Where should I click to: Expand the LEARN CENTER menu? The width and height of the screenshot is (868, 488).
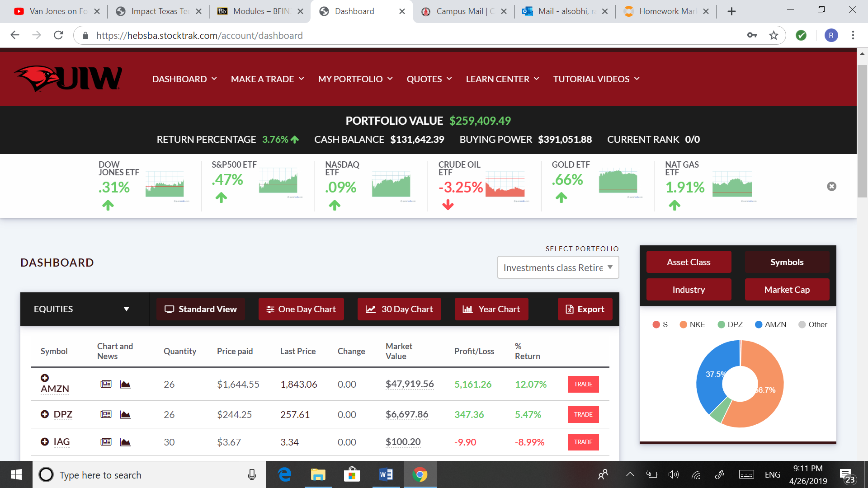coord(502,79)
